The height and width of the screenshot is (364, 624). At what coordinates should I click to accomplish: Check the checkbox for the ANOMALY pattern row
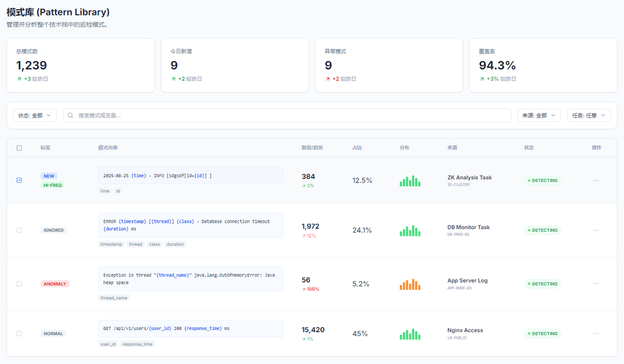point(19,284)
